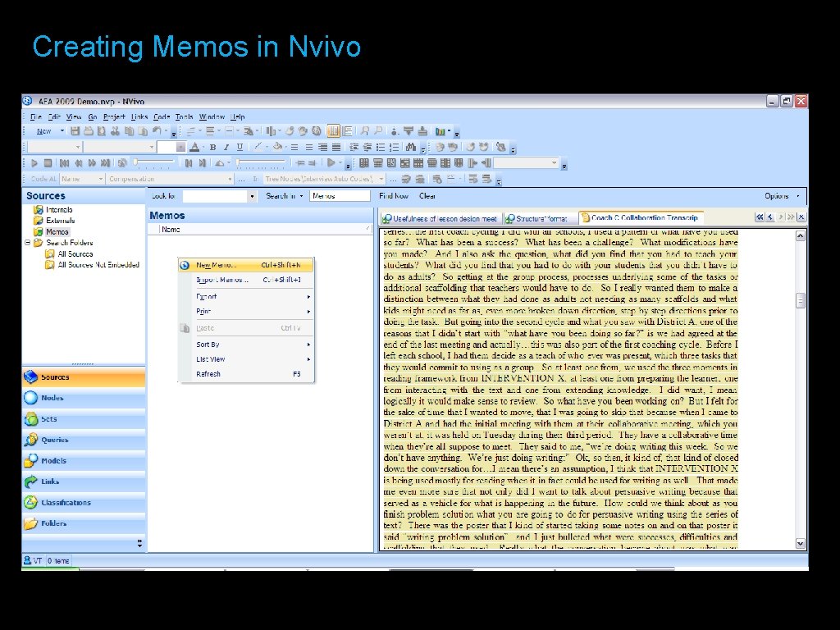Select the Externals folder in Sources
The image size is (840, 630).
(54, 221)
